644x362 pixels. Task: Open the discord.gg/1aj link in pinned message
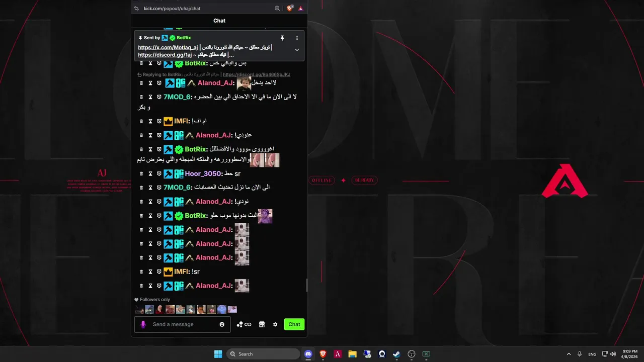(x=165, y=55)
